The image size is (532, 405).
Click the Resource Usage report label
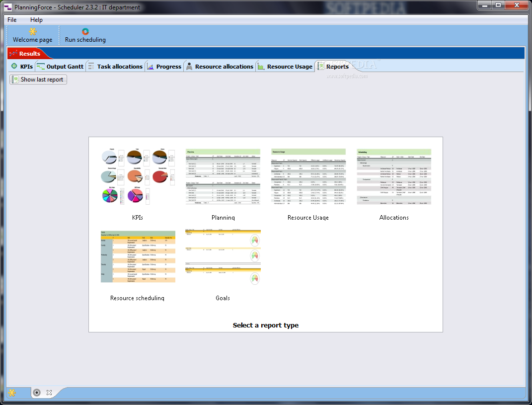[308, 218]
